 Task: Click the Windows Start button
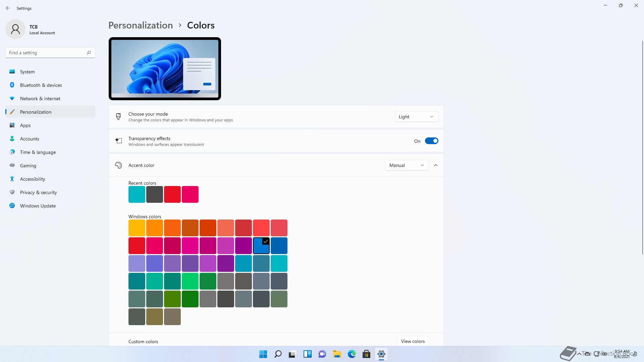tap(263, 354)
